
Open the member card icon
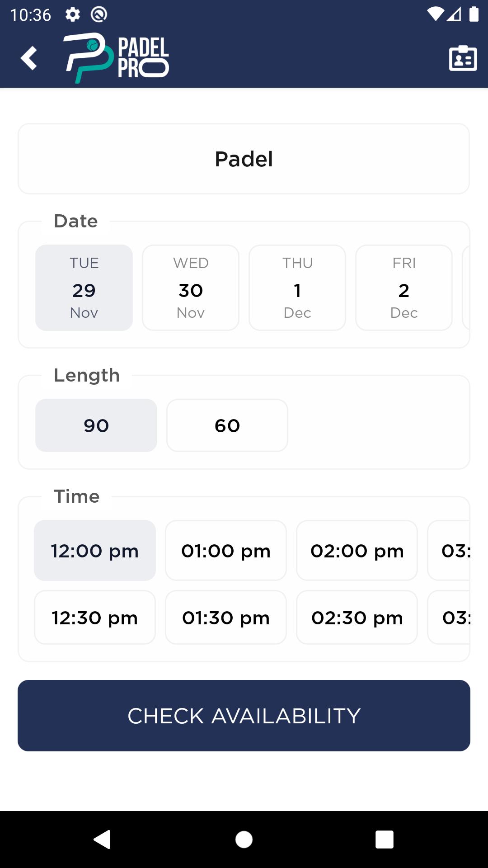(x=463, y=58)
